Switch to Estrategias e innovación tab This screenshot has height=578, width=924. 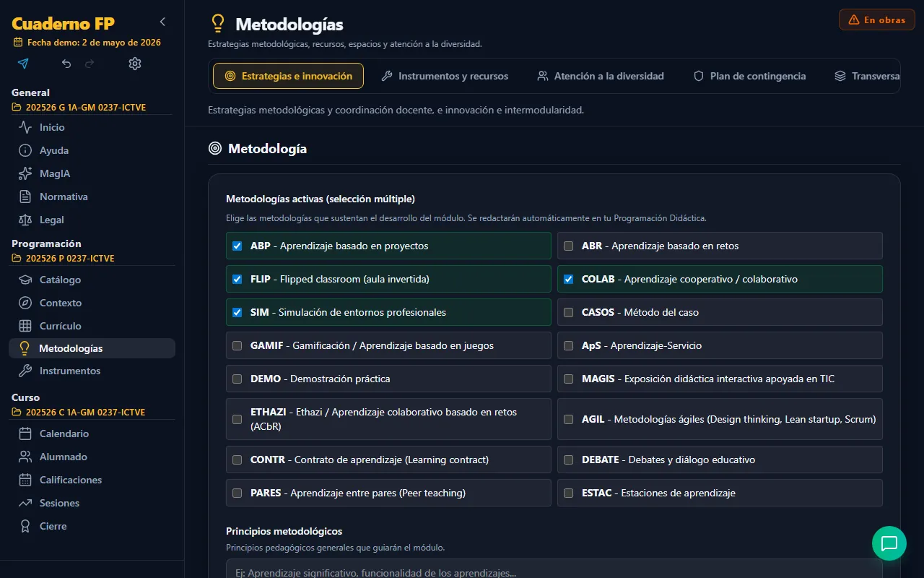click(x=288, y=76)
